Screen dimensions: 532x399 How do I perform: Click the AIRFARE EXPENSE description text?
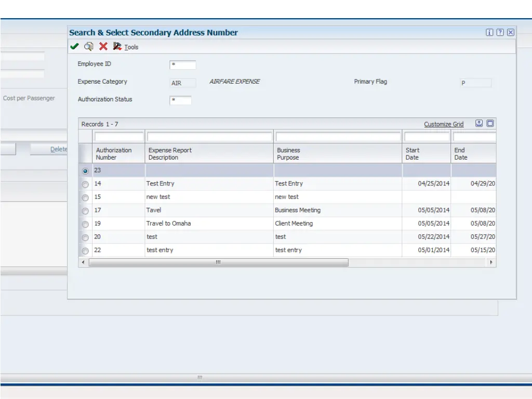click(234, 82)
